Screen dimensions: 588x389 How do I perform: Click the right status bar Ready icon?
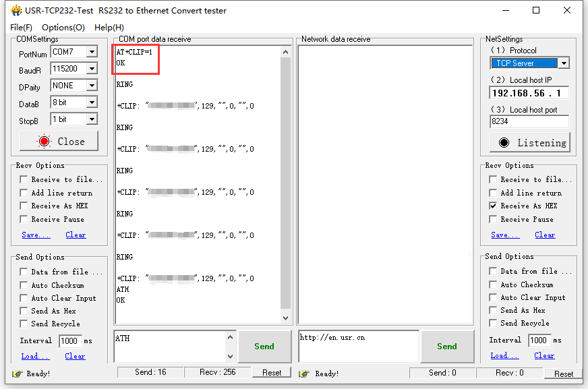click(x=305, y=373)
